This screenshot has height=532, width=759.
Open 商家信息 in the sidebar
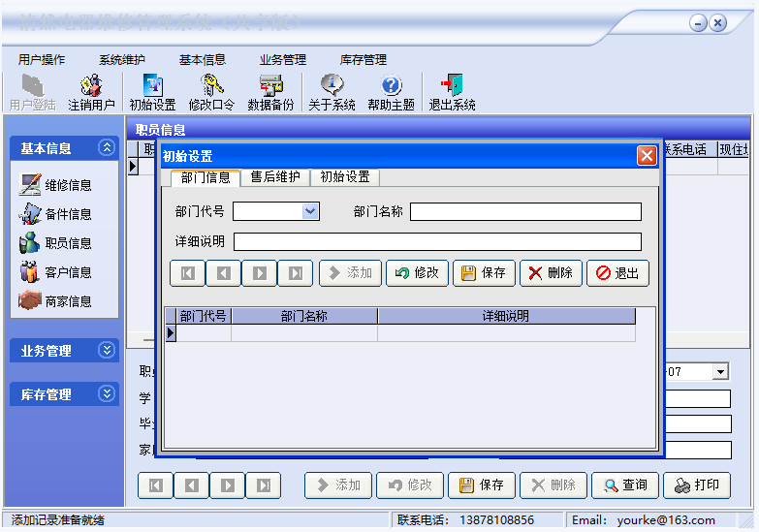[54, 301]
